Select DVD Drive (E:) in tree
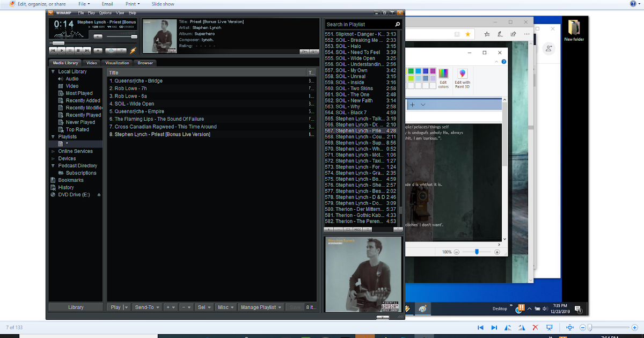This screenshot has height=338, width=644. 73,195
